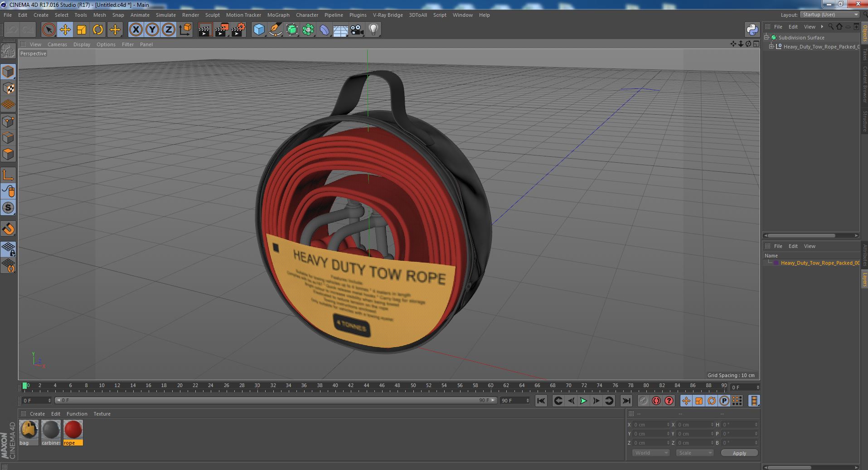Toggle the Z axis lock
The image size is (868, 470).
click(169, 30)
